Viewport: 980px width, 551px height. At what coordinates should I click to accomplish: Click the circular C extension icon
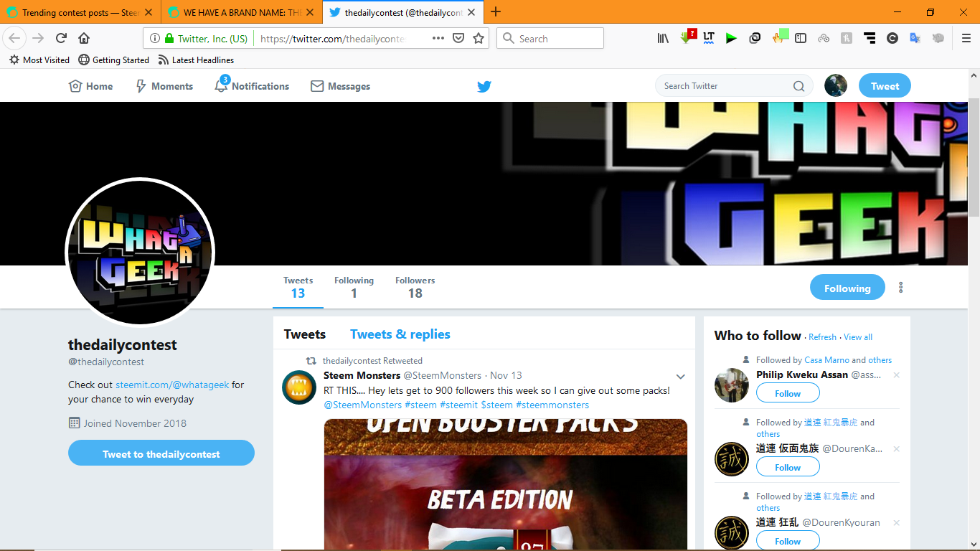click(x=892, y=39)
